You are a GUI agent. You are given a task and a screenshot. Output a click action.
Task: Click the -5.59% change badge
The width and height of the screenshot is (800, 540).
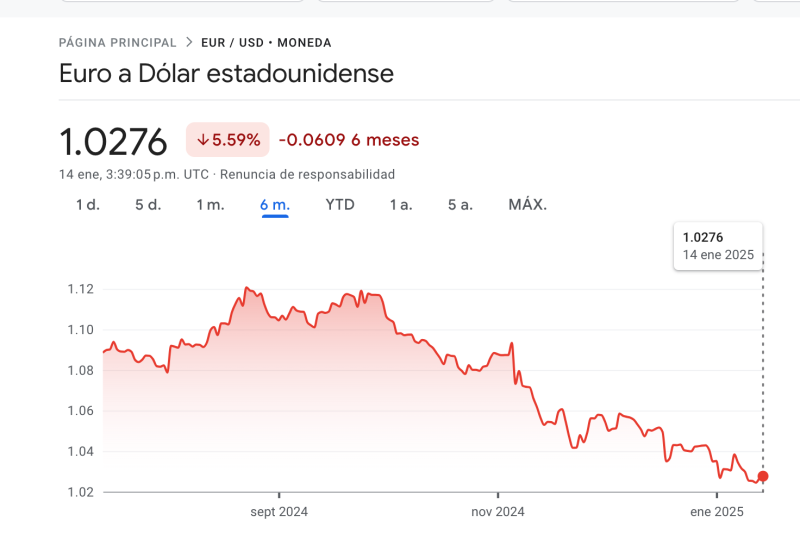coord(228,140)
